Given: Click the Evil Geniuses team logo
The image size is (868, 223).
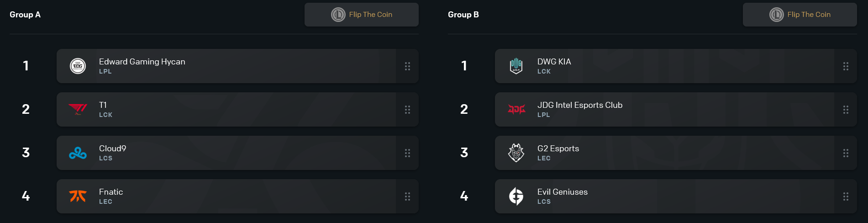Looking at the screenshot, I should click(x=516, y=196).
